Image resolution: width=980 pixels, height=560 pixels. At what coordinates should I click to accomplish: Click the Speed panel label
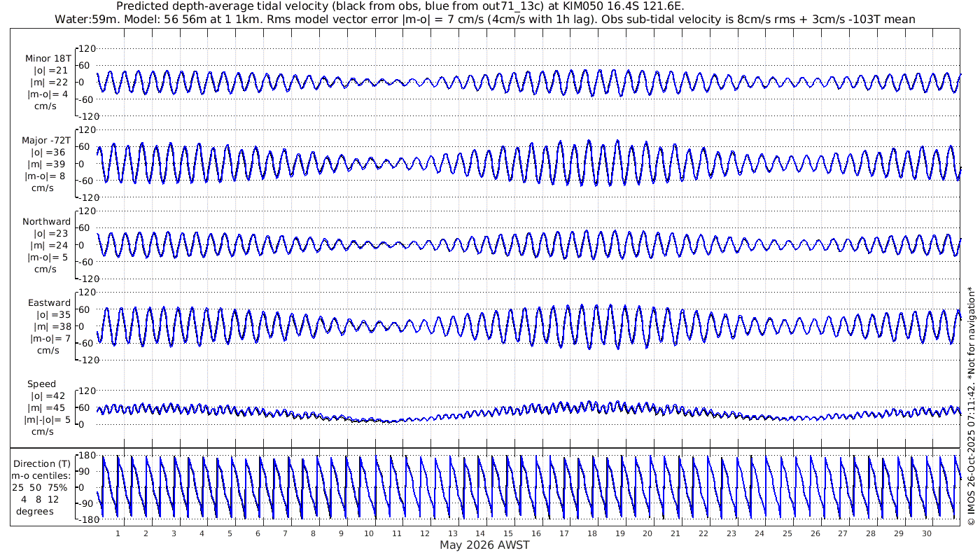tap(42, 384)
